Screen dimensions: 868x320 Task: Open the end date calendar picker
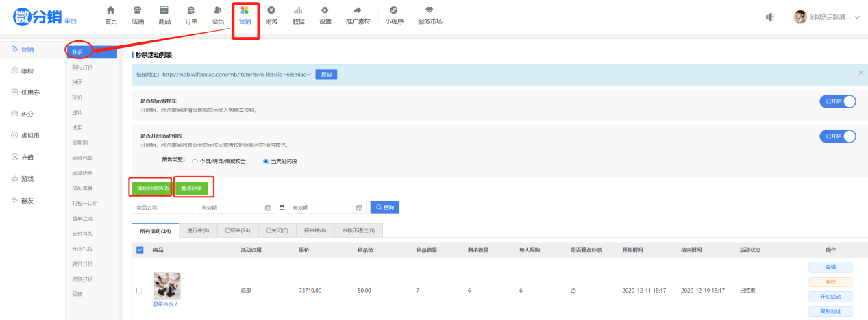tap(360, 208)
